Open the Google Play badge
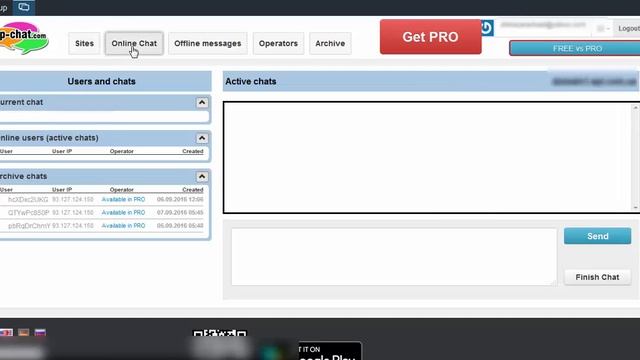Image resolution: width=640 pixels, height=360 pixels. (330, 351)
